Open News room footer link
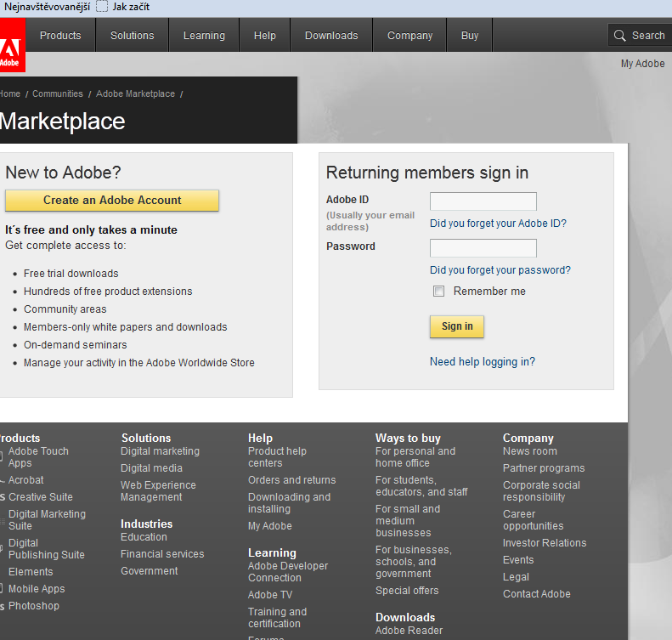The height and width of the screenshot is (640, 672). (x=530, y=451)
